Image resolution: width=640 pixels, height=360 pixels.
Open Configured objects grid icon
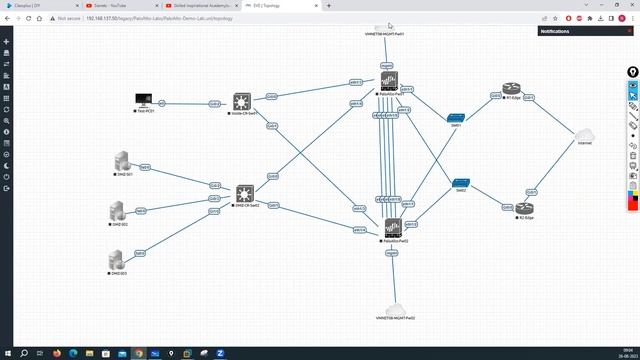pyautogui.click(x=6, y=98)
